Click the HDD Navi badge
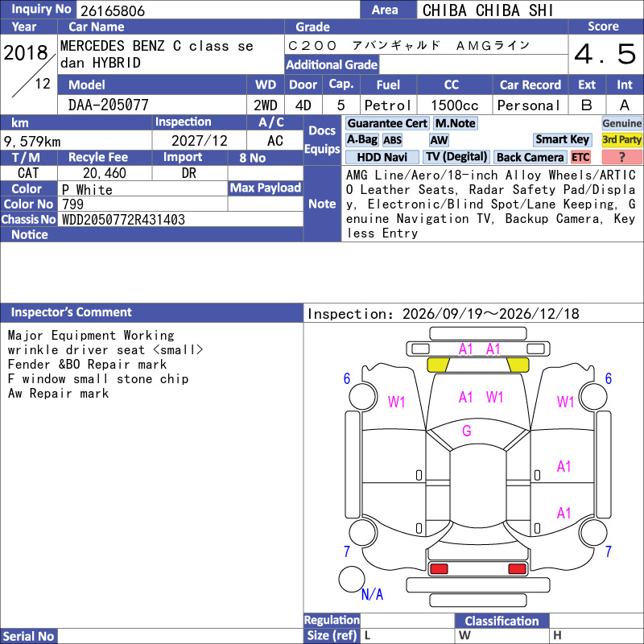644x644 pixels. 382,157
